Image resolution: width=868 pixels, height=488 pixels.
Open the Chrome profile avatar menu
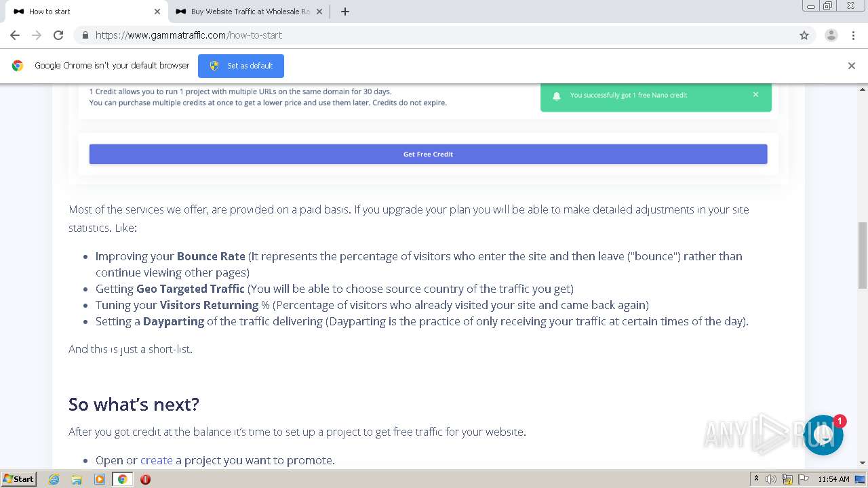pyautogui.click(x=831, y=35)
